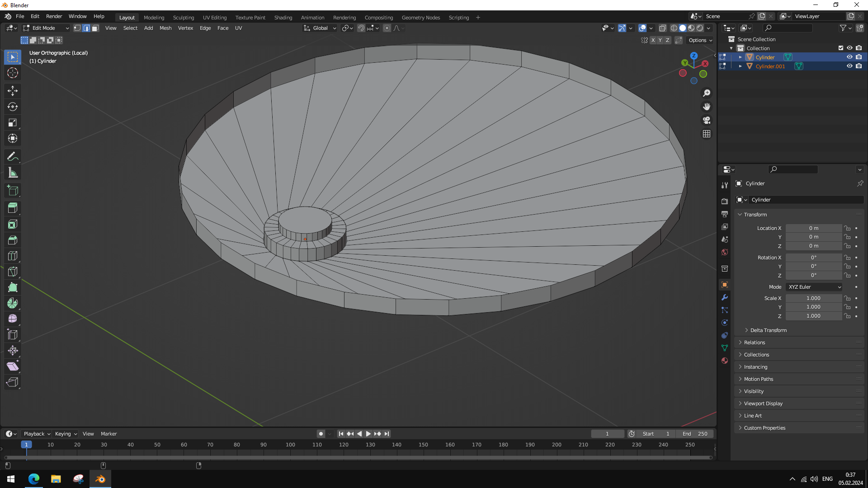Select the Extrude Region tool

coord(13,190)
